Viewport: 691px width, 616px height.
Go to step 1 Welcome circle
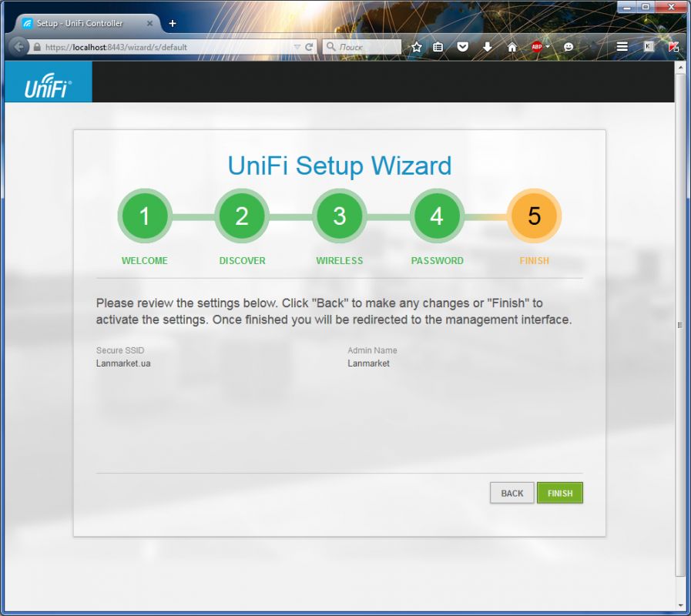pos(144,216)
